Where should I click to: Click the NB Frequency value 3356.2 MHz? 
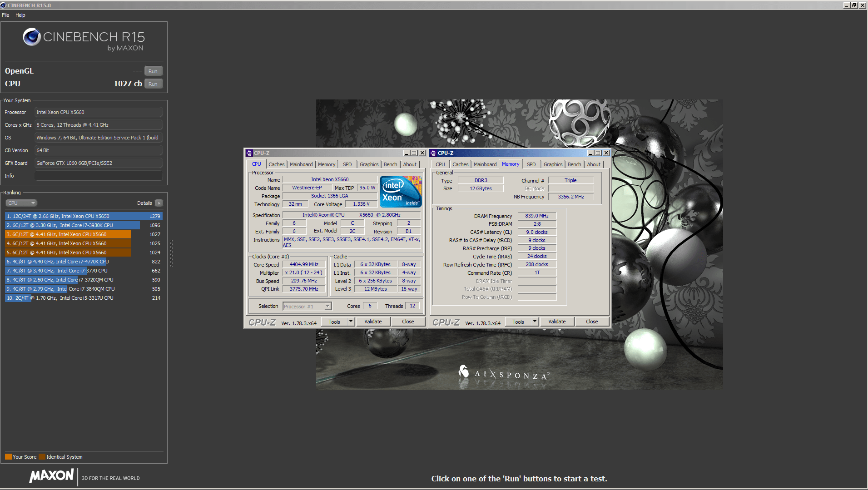tap(571, 197)
